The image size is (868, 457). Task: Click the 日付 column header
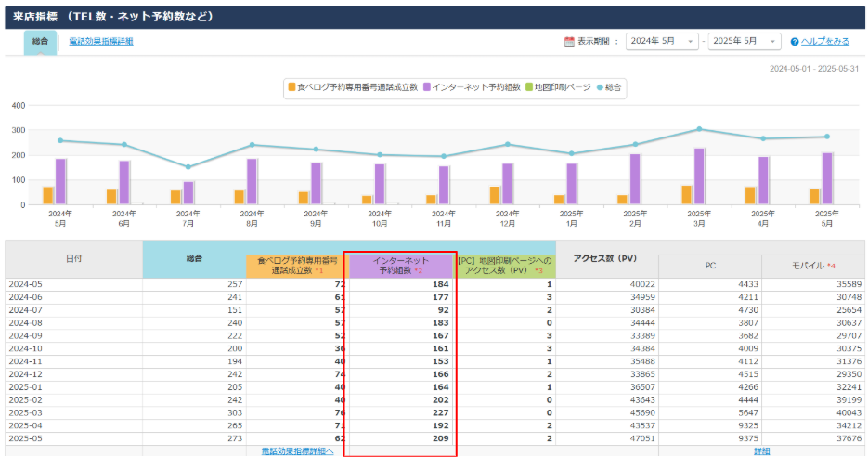(73, 259)
